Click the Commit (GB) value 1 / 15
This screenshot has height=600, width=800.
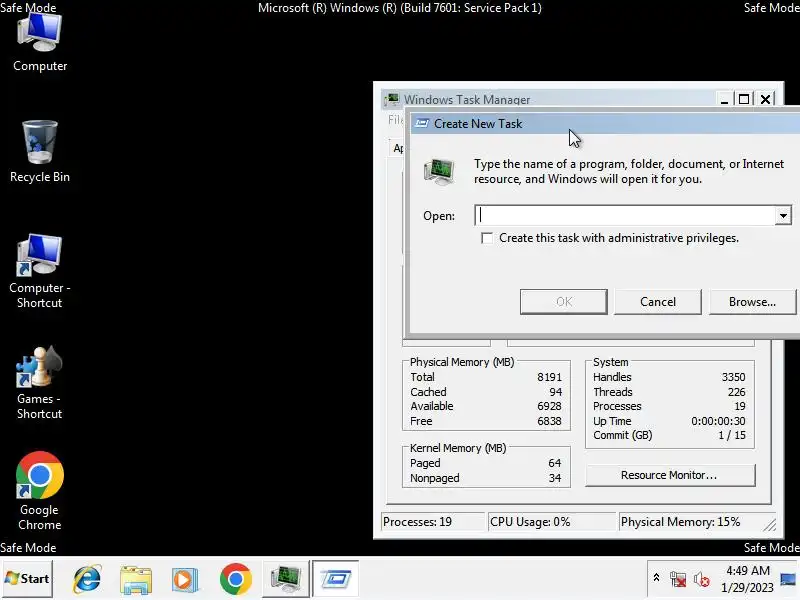(x=732, y=435)
